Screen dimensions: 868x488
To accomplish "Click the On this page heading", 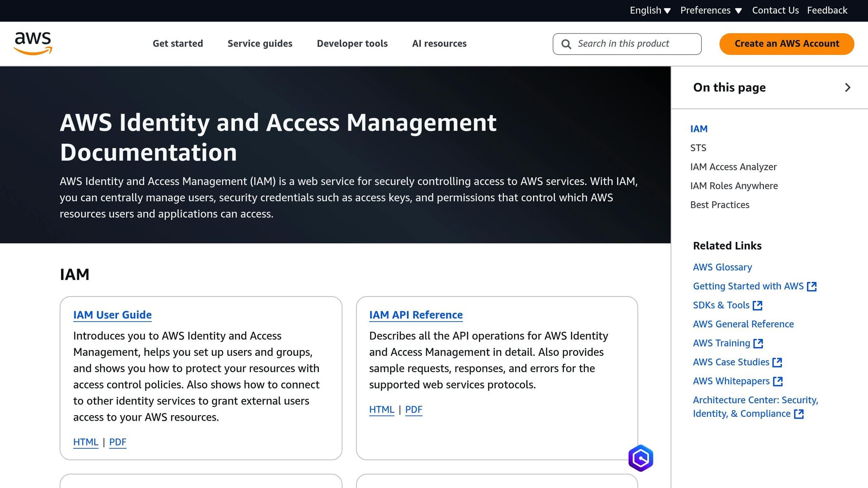I will coord(729,88).
